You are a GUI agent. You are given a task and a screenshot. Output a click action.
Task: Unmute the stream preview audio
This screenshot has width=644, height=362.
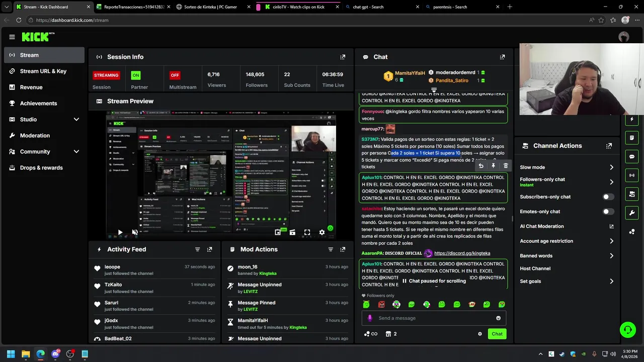(x=135, y=232)
